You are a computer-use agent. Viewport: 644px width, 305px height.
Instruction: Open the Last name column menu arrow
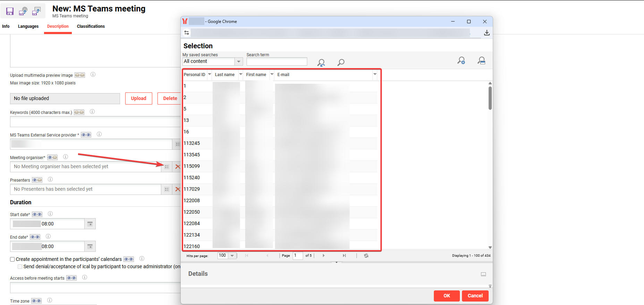[x=241, y=74]
